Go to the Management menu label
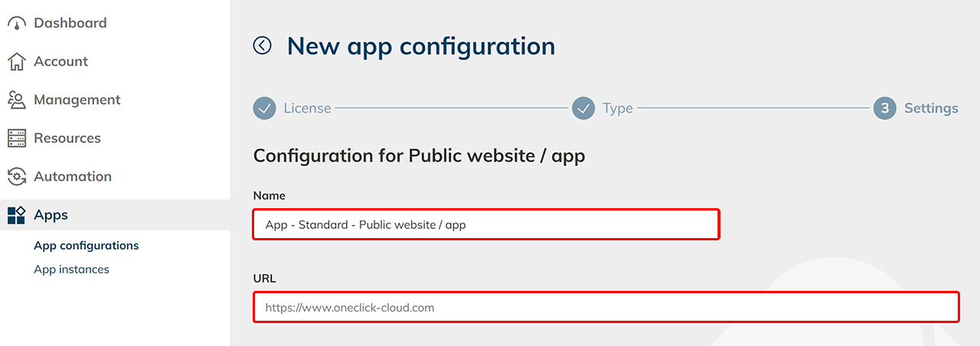This screenshot has height=346, width=980. [77, 100]
